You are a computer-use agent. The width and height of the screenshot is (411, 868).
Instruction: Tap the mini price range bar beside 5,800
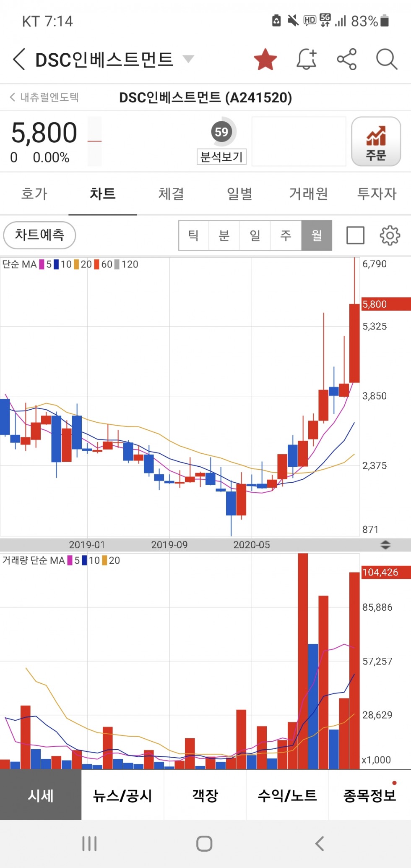coord(94,141)
